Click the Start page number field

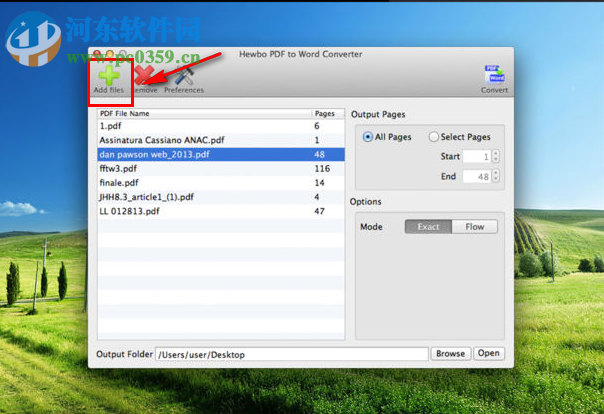point(476,156)
